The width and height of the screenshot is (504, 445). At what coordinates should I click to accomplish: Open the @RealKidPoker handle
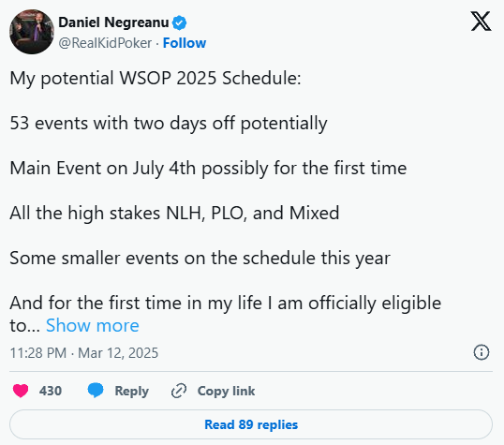(x=105, y=43)
